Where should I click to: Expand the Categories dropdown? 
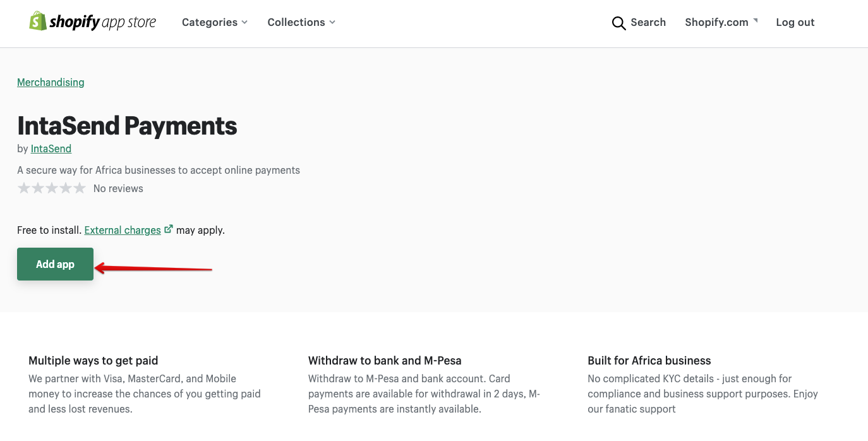[215, 22]
